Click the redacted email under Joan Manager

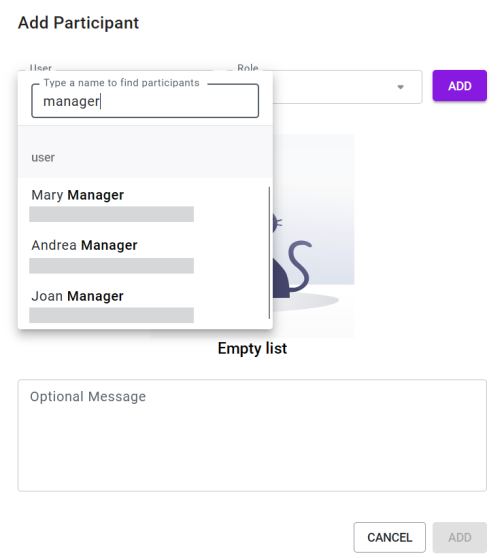click(x=111, y=315)
